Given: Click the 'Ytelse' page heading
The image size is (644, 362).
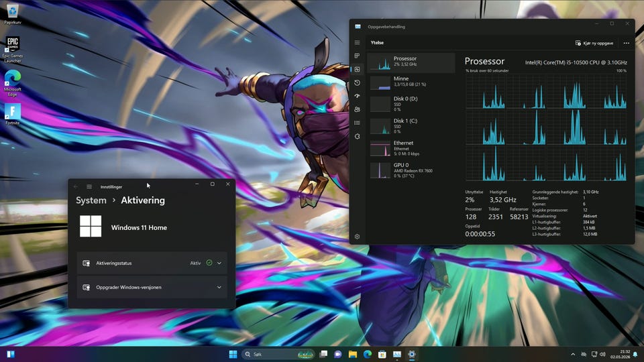Looking at the screenshot, I should (x=377, y=43).
